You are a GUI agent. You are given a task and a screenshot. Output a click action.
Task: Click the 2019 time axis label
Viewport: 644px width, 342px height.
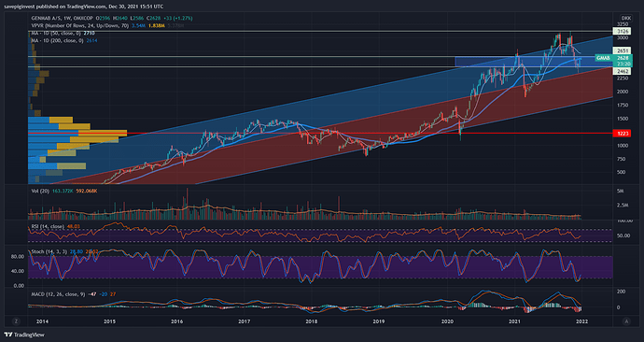point(379,321)
